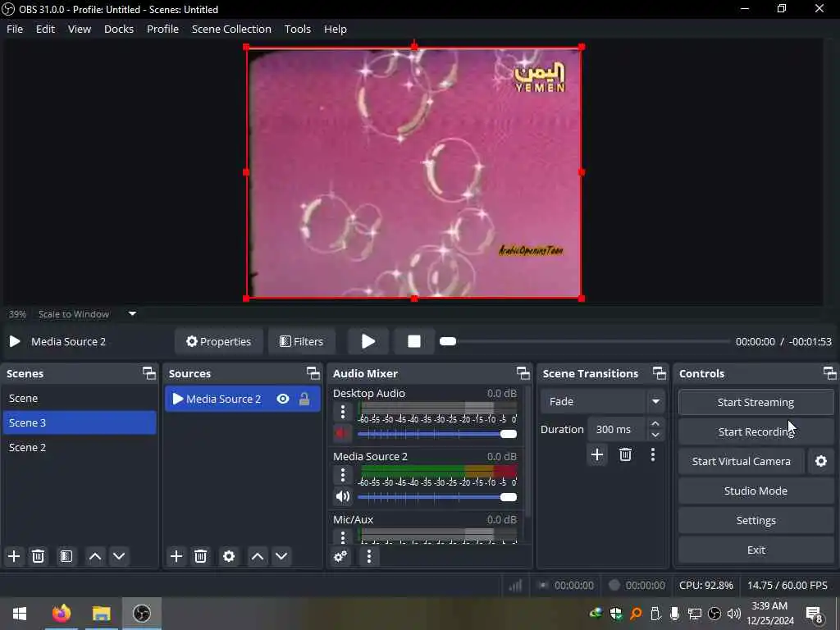
Task: Stop the media source playback
Action: pos(413,341)
